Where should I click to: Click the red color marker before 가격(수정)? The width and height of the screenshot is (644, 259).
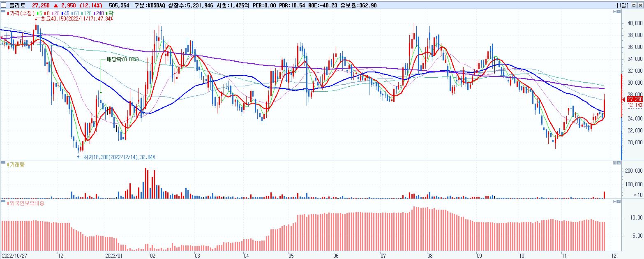click(8, 13)
